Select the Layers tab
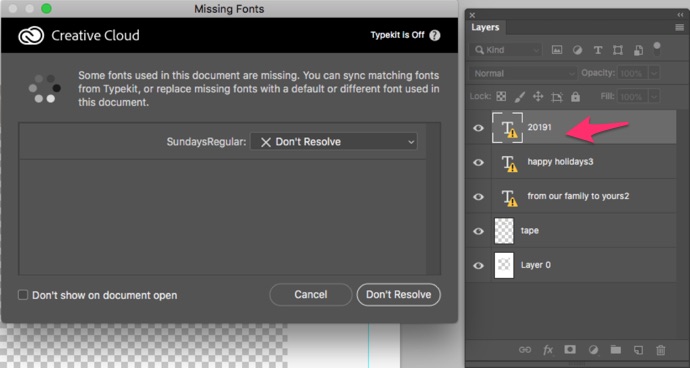The image size is (690, 368). click(x=485, y=27)
